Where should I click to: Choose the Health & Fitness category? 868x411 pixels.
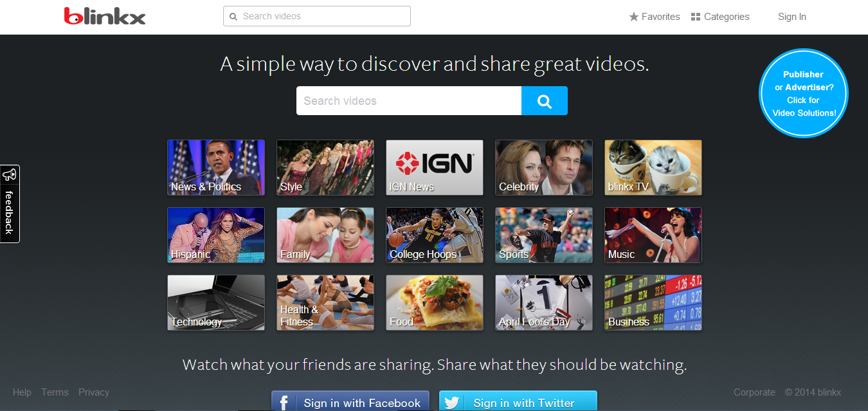click(x=325, y=302)
